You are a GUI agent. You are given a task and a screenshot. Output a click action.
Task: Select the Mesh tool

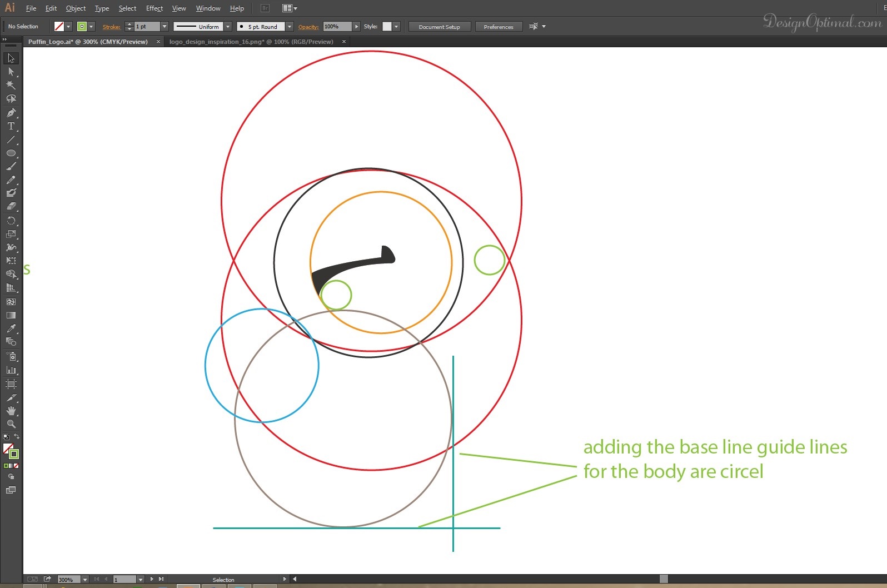click(x=11, y=302)
